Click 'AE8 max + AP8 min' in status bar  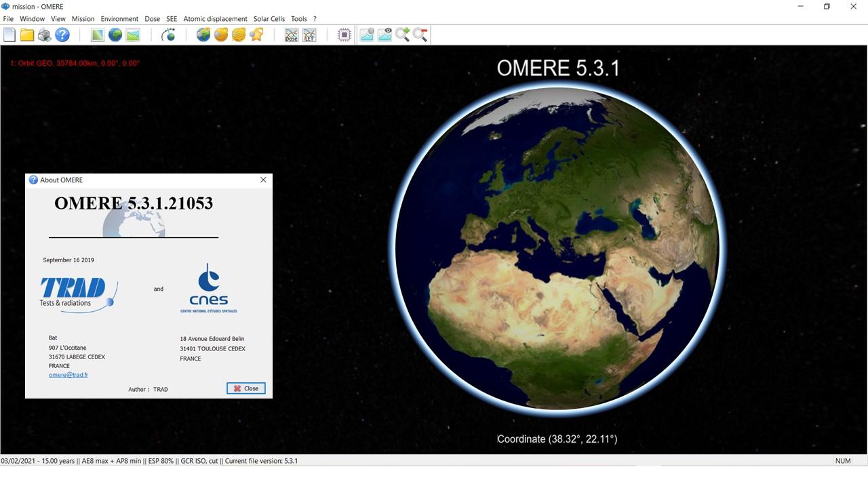[111, 461]
